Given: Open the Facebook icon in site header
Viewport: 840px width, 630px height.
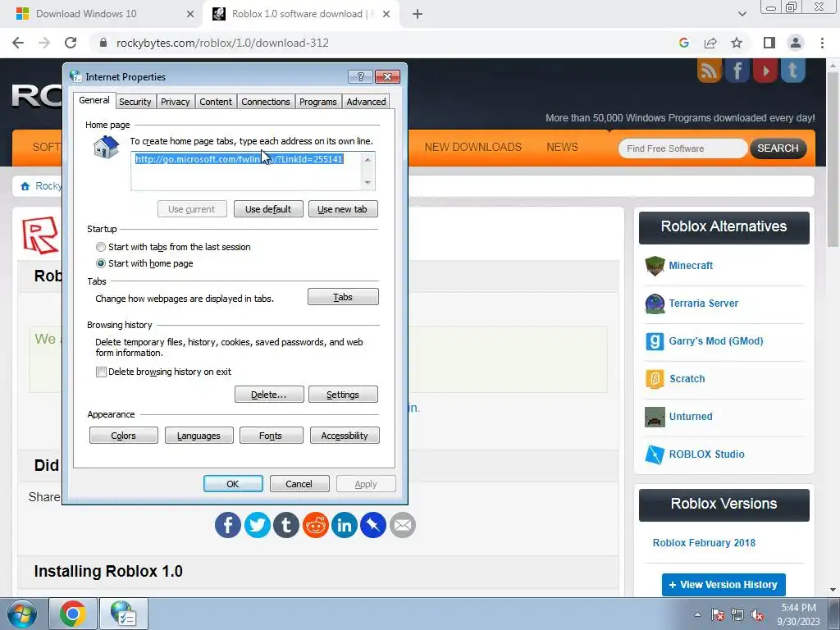Looking at the screenshot, I should pos(737,71).
